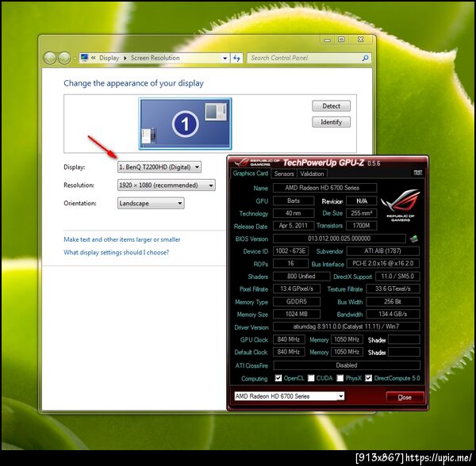Close the Screen Resolution window with X
476x466 pixels.
(x=361, y=40)
